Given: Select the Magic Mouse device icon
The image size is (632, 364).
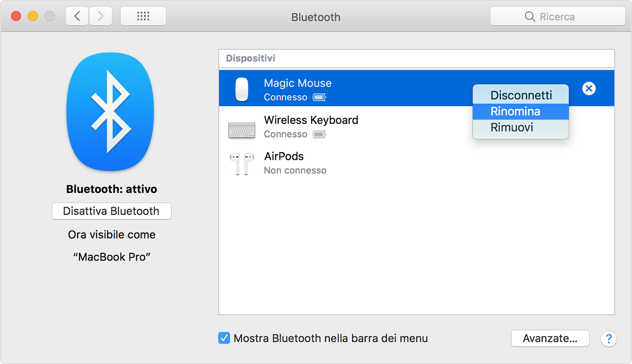Looking at the screenshot, I should coord(242,88).
